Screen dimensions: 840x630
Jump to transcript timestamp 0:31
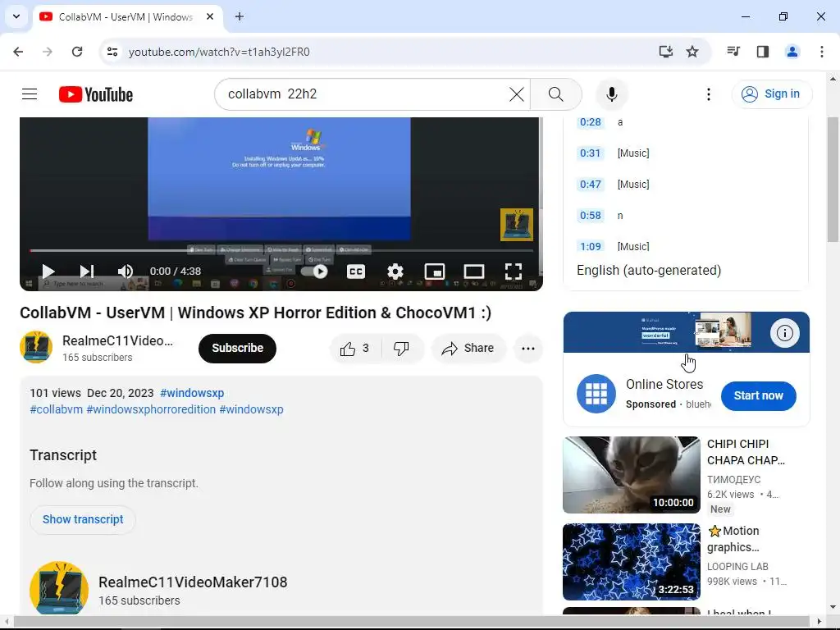click(591, 153)
